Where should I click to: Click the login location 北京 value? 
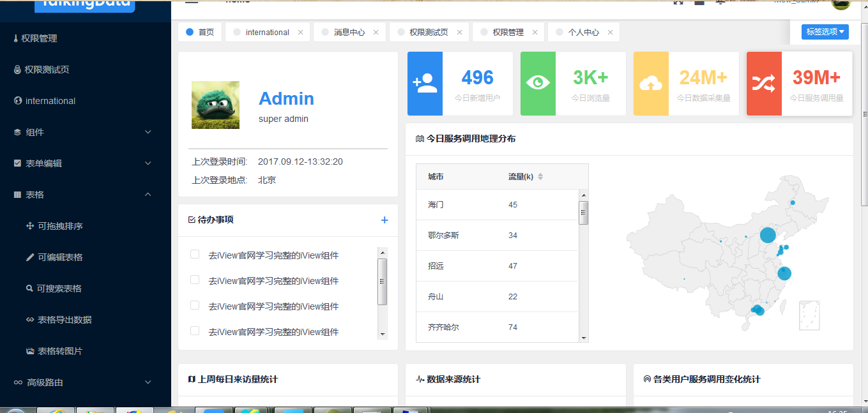(267, 180)
